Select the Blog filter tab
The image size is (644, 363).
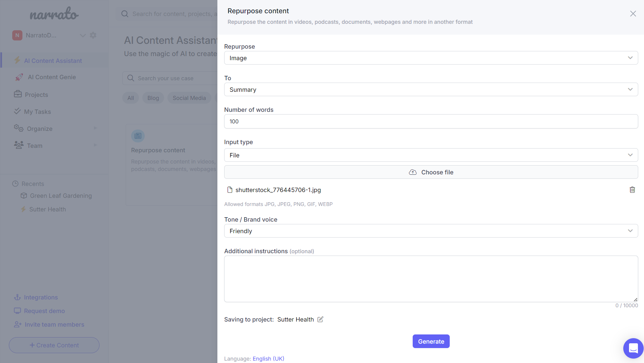tap(153, 98)
